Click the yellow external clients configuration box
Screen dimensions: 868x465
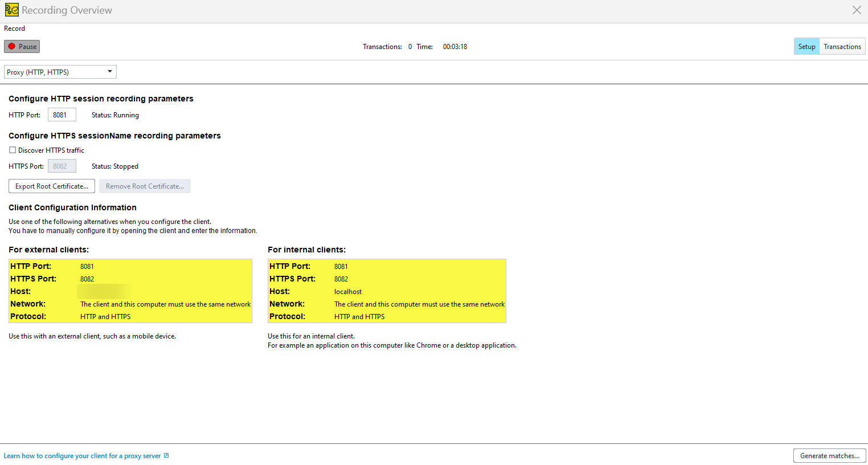130,291
